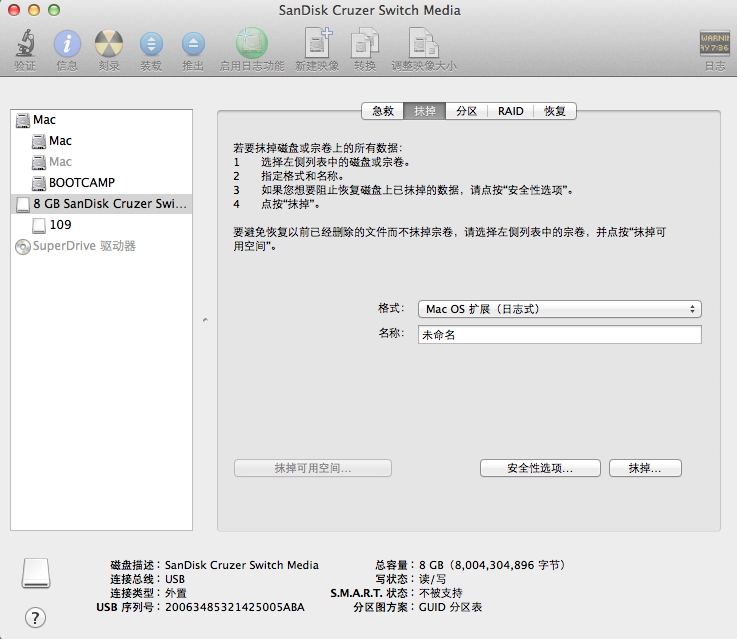Screen dimensions: 737x639
Task: Click the connection bus value USB
Action: (x=175, y=579)
